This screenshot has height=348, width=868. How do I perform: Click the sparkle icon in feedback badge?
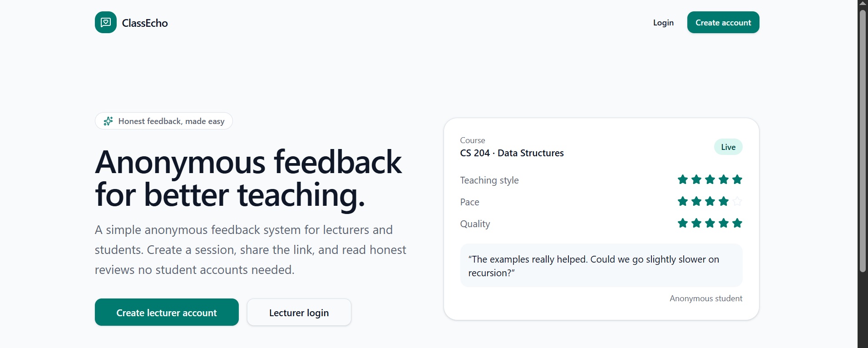pos(108,121)
